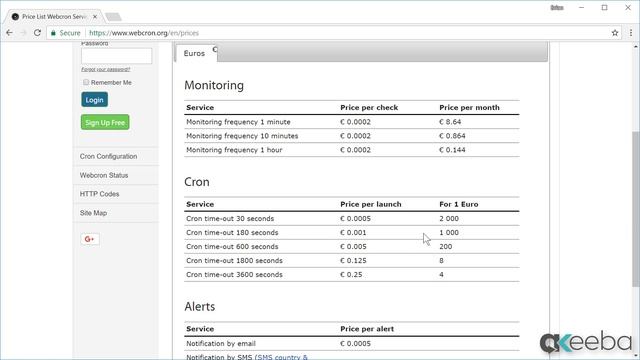Select the 'Monitoring frequency 1 minute' cell
Image resolution: width=640 pixels, height=360 pixels.
click(238, 122)
